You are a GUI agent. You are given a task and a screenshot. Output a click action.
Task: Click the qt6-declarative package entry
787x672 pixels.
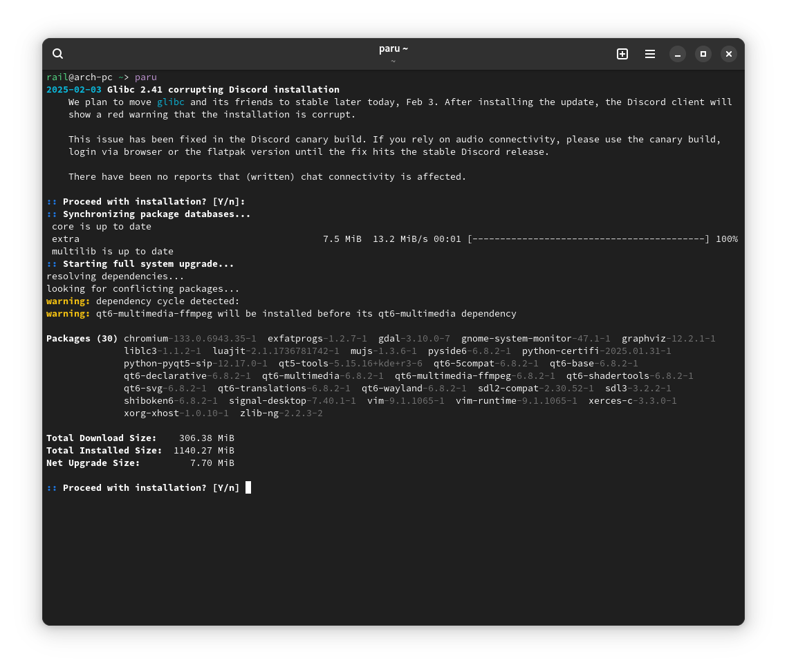coord(187,376)
